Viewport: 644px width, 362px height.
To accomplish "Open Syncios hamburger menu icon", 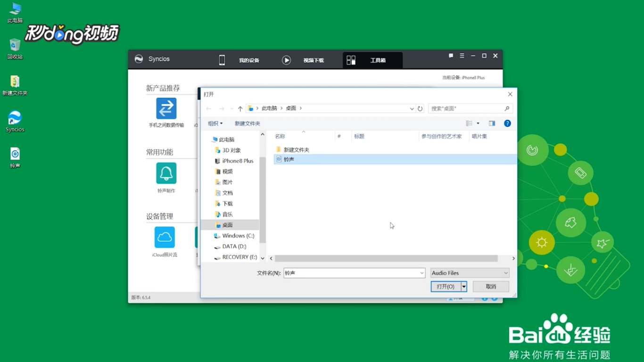I will click(x=462, y=56).
